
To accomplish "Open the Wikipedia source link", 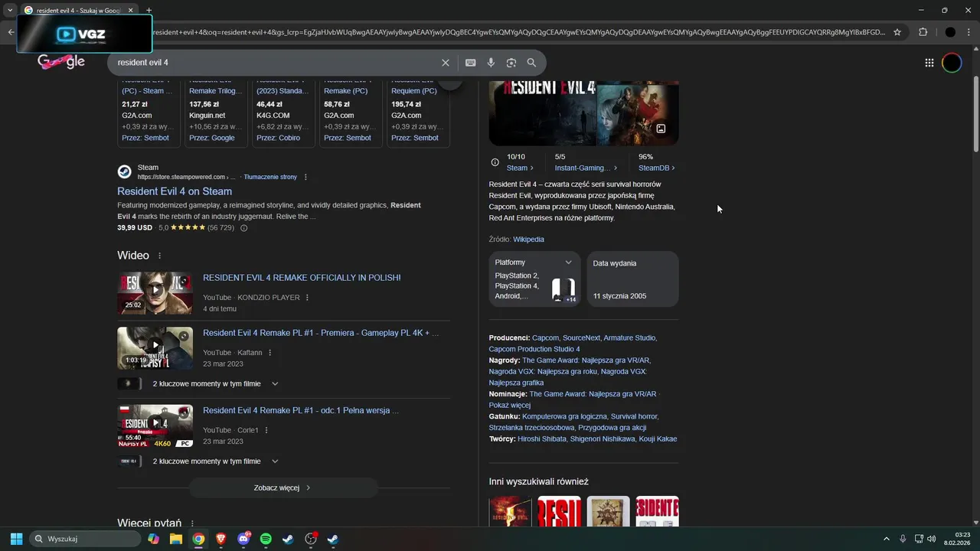I will point(528,240).
